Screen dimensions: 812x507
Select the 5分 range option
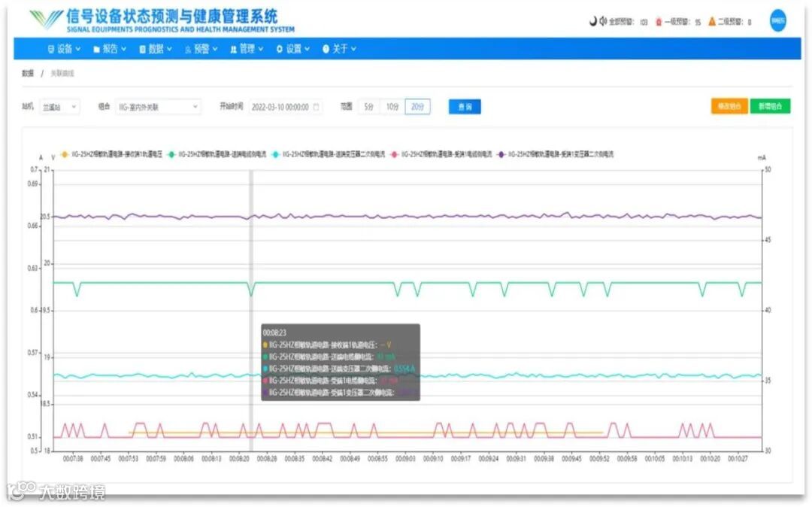[368, 107]
